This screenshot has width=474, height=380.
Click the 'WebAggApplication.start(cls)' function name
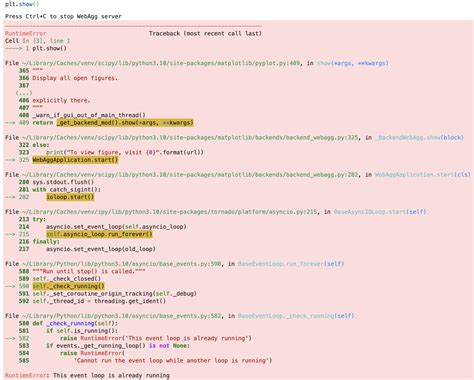tap(423, 174)
